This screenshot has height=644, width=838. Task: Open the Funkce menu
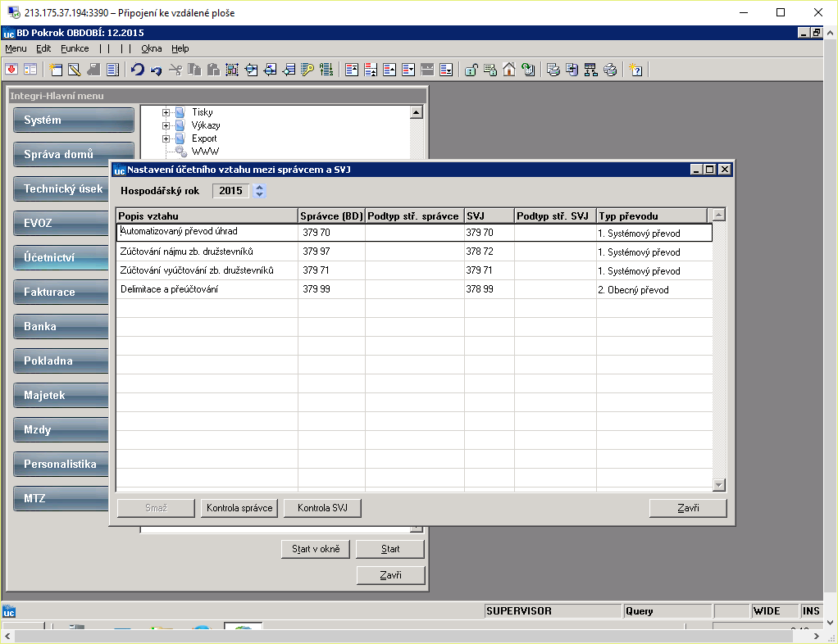coord(75,48)
